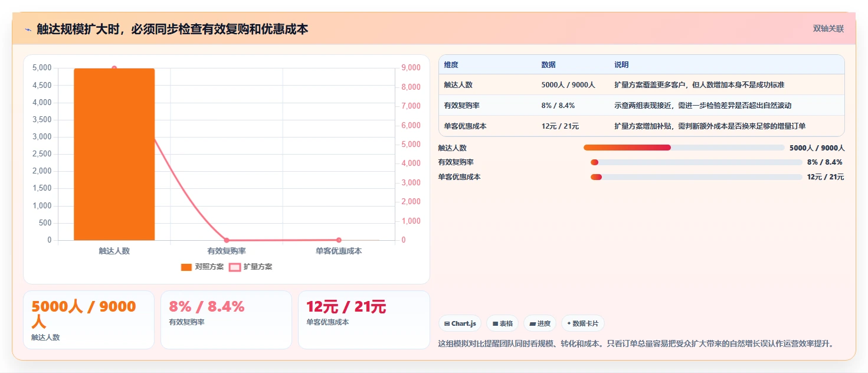Click the 触达人数 label on the chart x-axis
868x373 pixels.
point(114,251)
